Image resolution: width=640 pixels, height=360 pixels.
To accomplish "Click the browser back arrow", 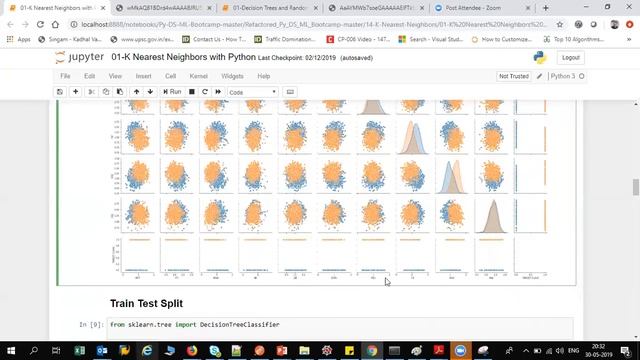I will tap(11, 24).
